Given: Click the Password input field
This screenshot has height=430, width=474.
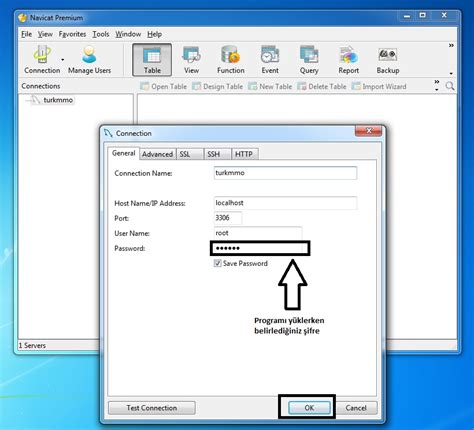Looking at the screenshot, I should pyautogui.click(x=260, y=248).
